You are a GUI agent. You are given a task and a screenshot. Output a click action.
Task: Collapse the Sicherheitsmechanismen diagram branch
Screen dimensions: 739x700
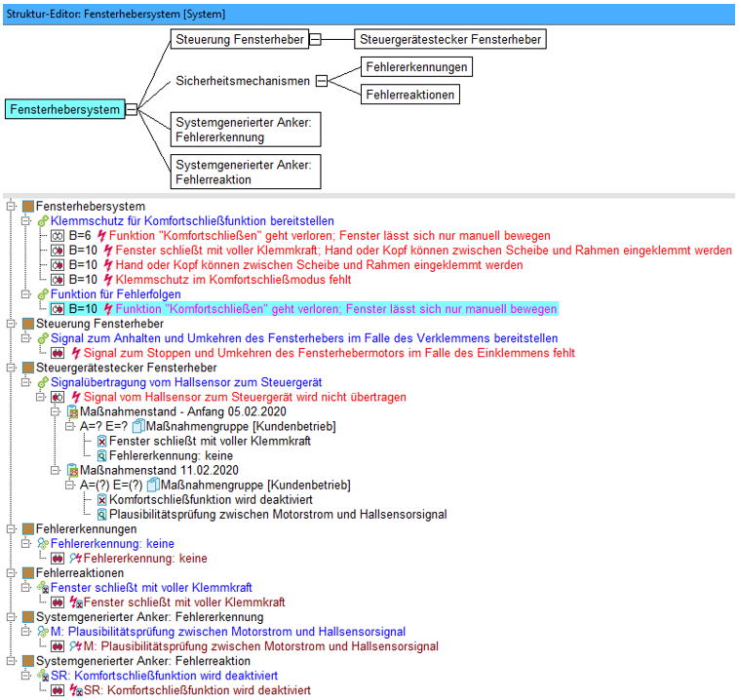pyautogui.click(x=322, y=81)
